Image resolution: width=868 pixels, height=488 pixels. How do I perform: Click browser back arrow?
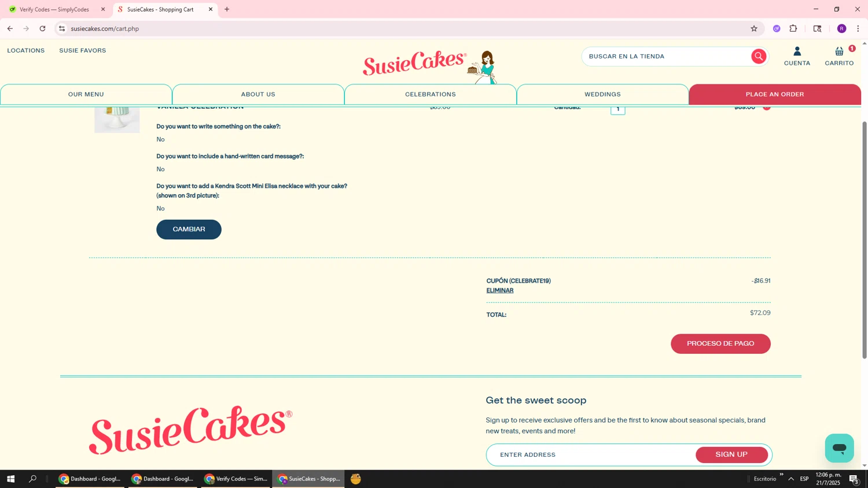[10, 28]
